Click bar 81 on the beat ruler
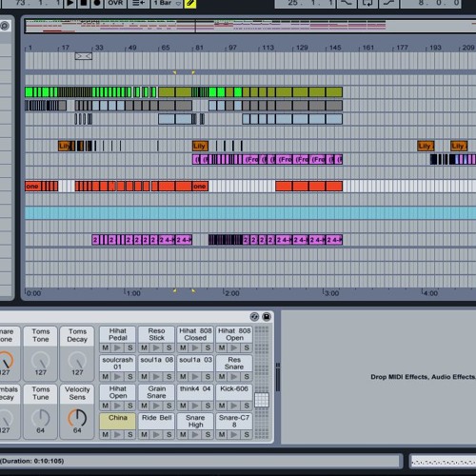Screen dimensions: 476x476 pos(199,48)
